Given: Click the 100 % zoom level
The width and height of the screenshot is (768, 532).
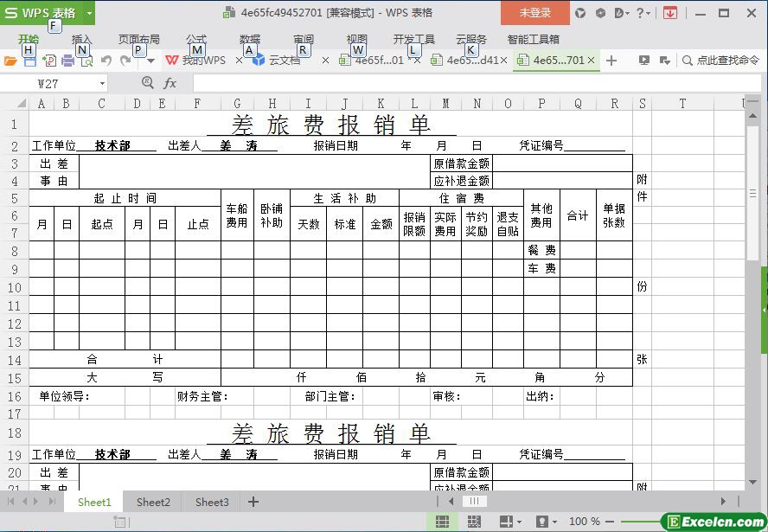Looking at the screenshot, I should pyautogui.click(x=585, y=522).
